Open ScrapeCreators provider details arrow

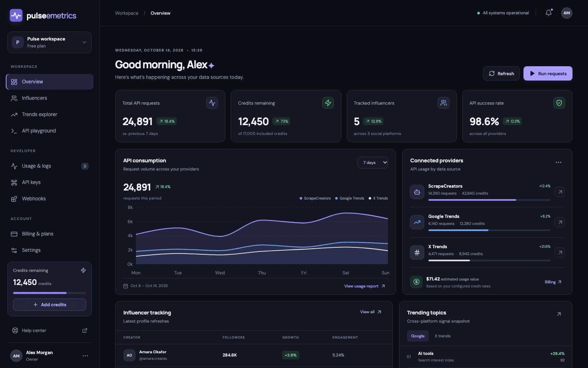(x=560, y=192)
